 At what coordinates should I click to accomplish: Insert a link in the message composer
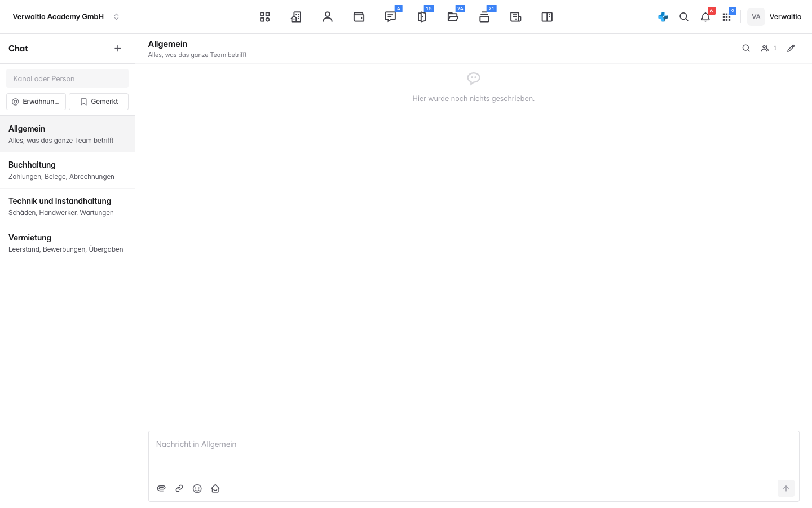(179, 488)
